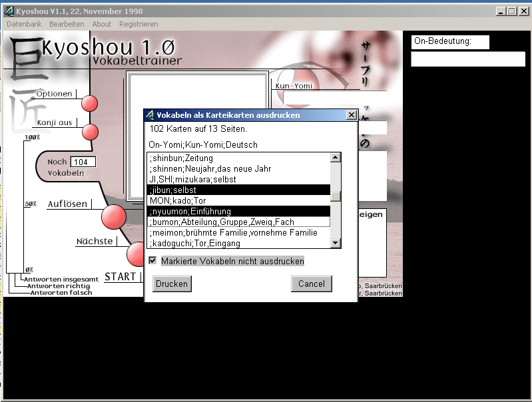Click the Drucken button
Image resolution: width=532 pixels, height=402 pixels.
(x=172, y=284)
